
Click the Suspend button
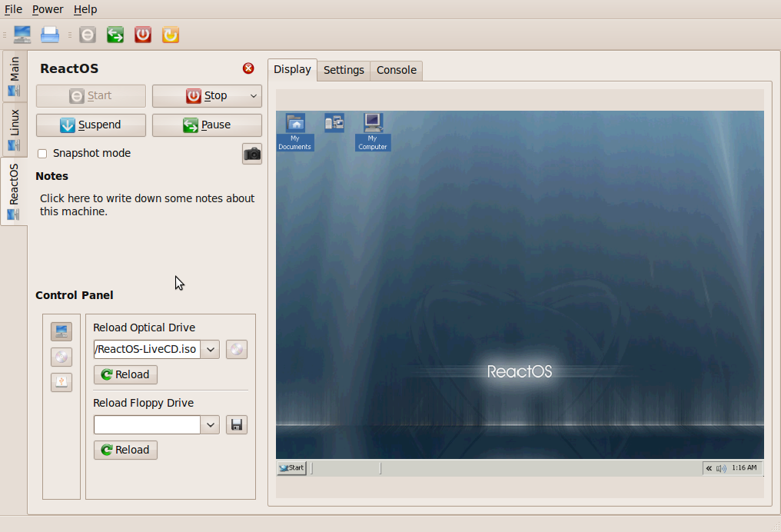[90, 125]
